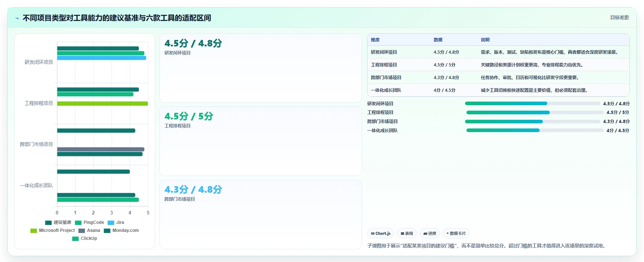
Task: Click the 跨部门市场项目 progress bar
Action: pos(533,122)
